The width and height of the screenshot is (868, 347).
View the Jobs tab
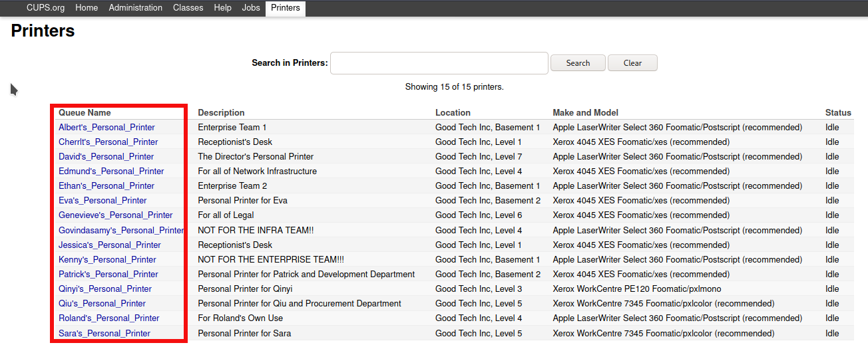[251, 8]
